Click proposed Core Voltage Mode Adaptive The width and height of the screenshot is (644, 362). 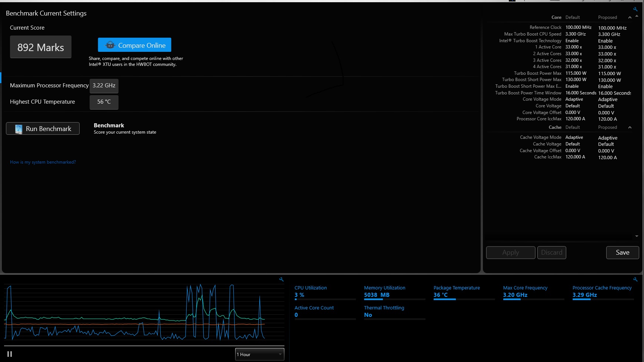pos(608,99)
